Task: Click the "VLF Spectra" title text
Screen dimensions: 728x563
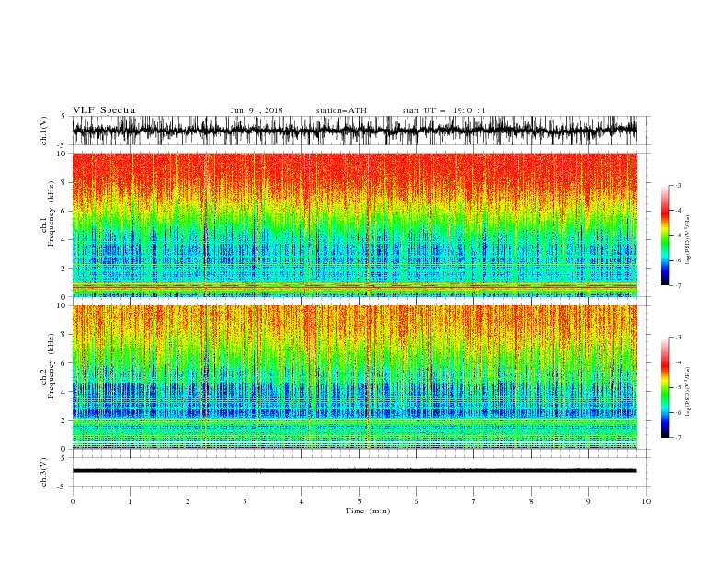Action: pyautogui.click(x=104, y=110)
